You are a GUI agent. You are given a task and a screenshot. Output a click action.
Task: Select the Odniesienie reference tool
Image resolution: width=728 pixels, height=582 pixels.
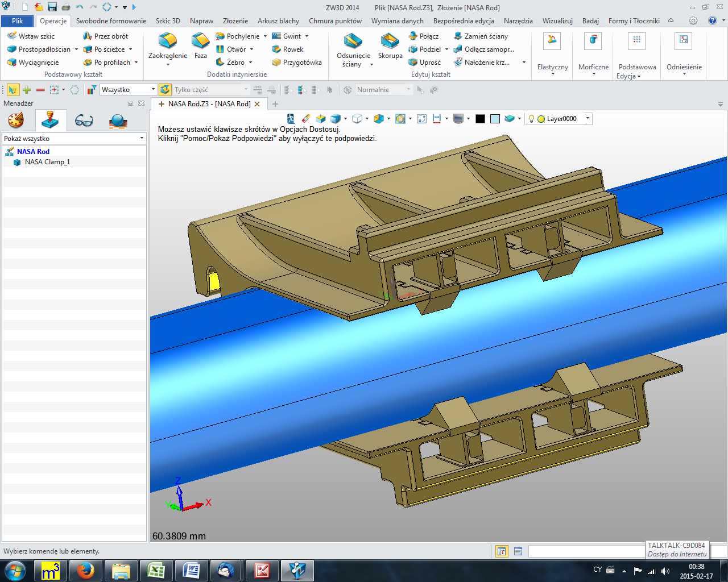point(684,53)
